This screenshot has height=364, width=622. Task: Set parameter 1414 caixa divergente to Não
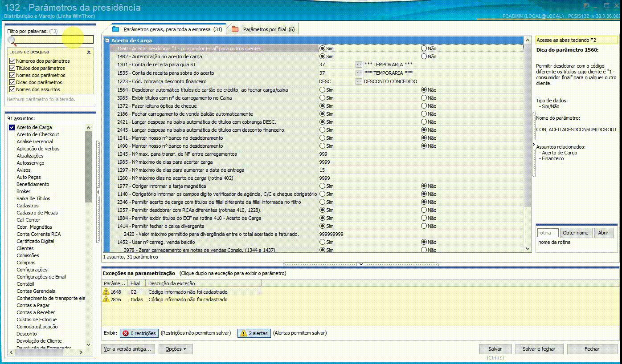click(x=424, y=226)
